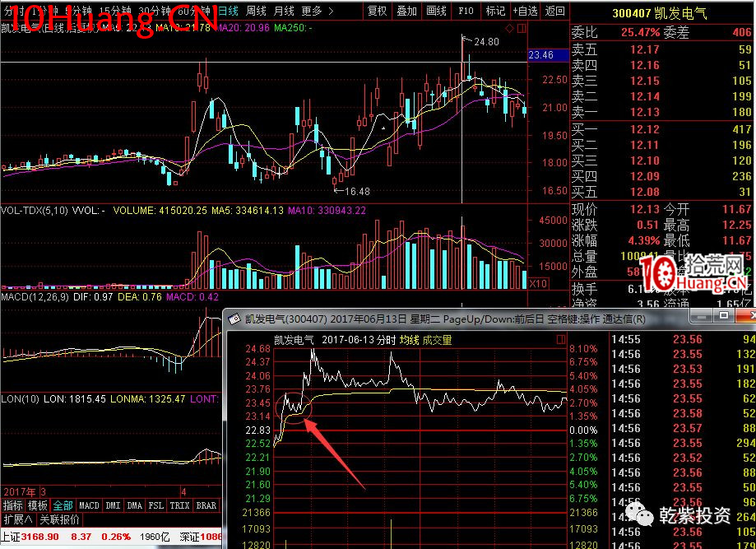The height and width of the screenshot is (549, 756).
Task: Click the 叠加 overlay button
Action: tap(406, 11)
